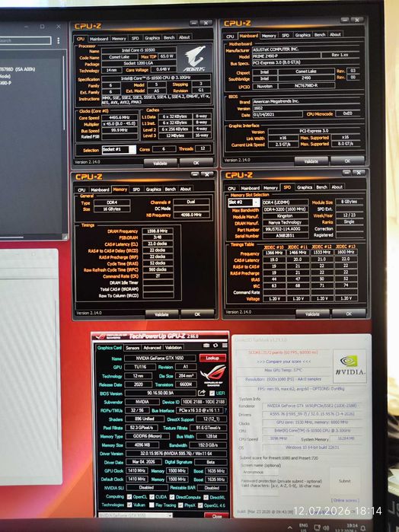399x532 pixels.
Task: Toggle Vulkan checkbox
Action: coord(129,505)
